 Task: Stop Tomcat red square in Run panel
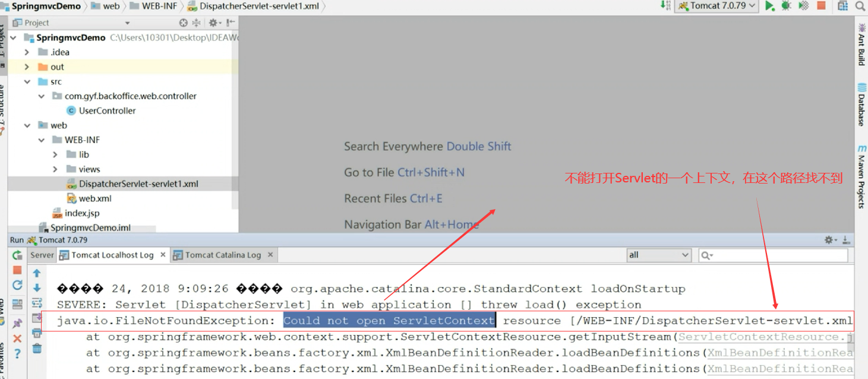pyautogui.click(x=17, y=270)
